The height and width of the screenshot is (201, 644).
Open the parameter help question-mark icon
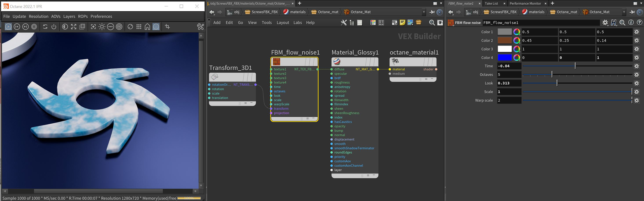[639, 22]
